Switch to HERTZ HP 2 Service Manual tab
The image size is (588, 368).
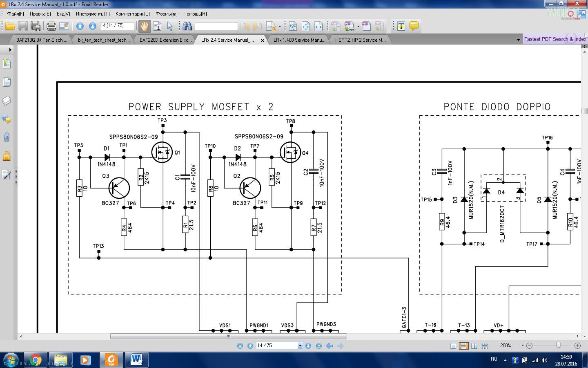coord(360,40)
